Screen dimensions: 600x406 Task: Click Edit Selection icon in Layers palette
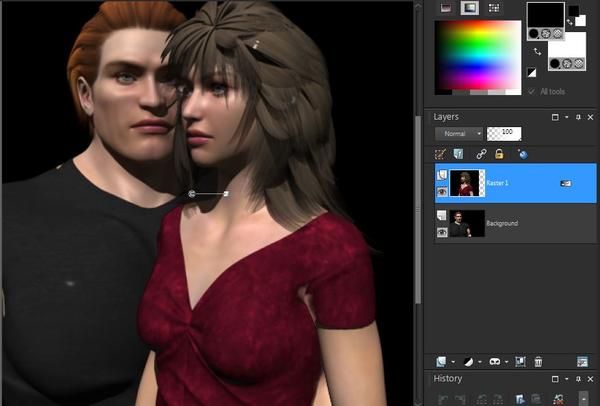tap(440, 154)
